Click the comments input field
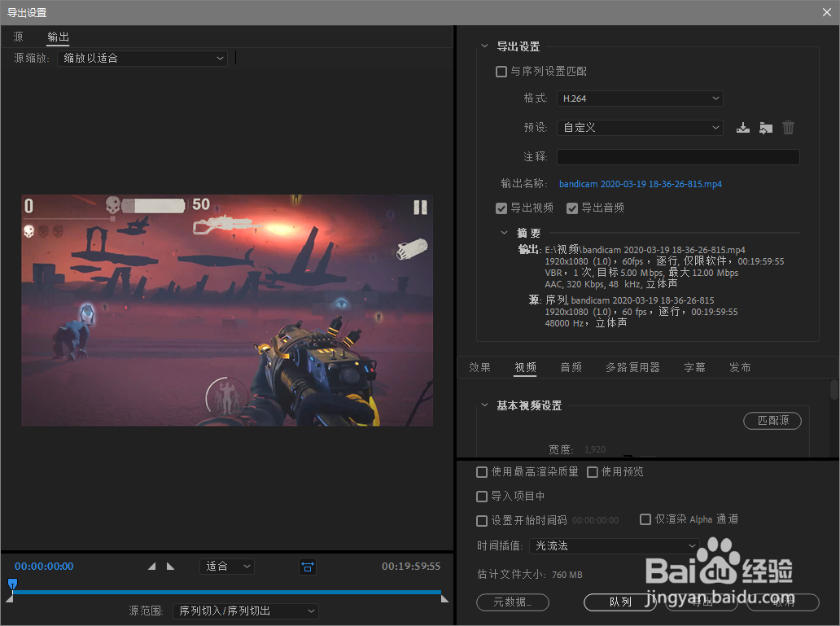 [678, 157]
